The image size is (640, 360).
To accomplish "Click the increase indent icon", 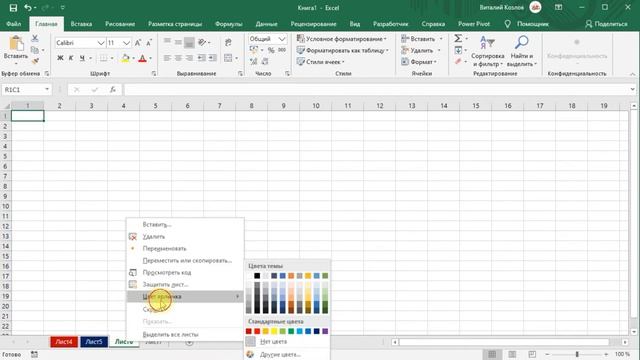I will [213, 58].
